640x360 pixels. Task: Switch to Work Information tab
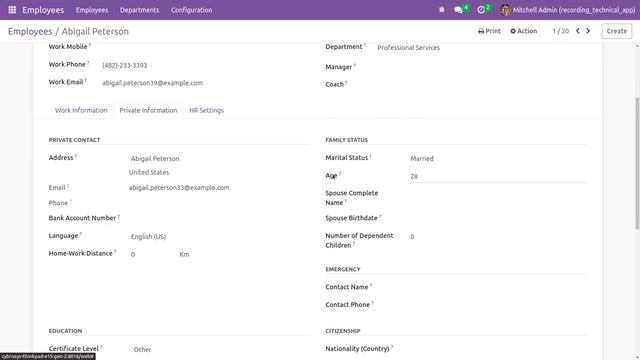[81, 110]
